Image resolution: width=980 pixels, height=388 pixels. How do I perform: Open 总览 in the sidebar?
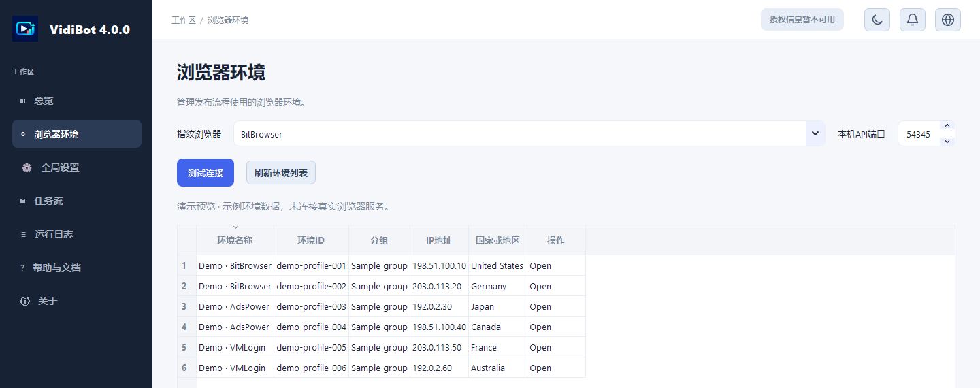(77, 101)
